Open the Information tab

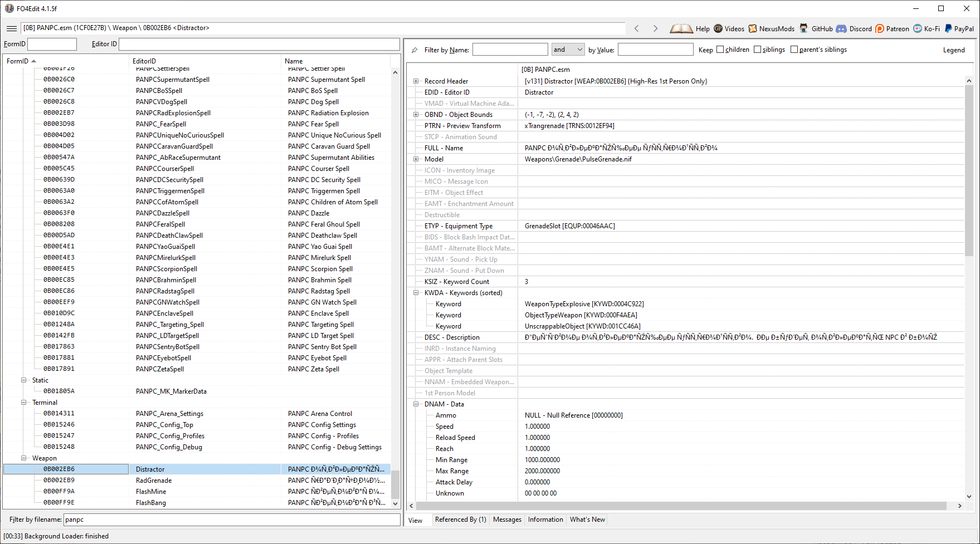[545, 520]
